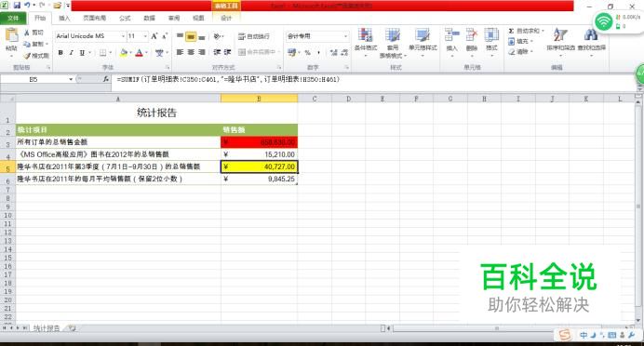Click the Cut scissors icon

[27, 33]
